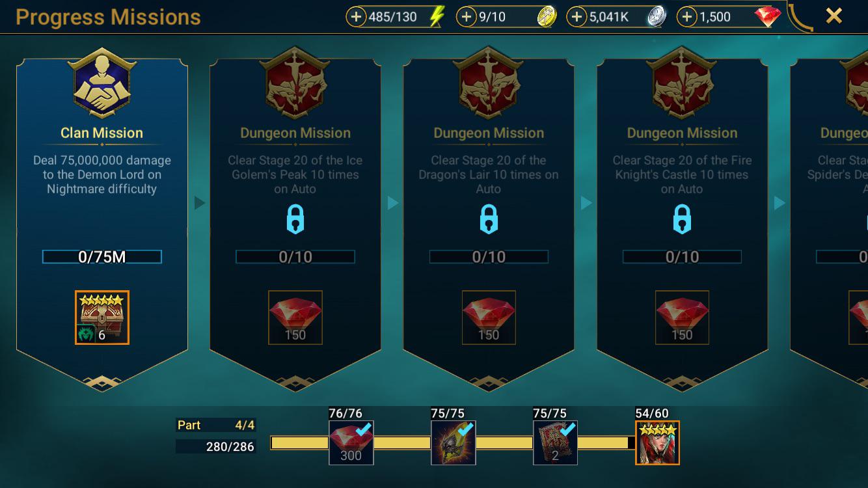
Task: Open the Dragon's Lair Dungeon Mission card
Action: point(489,220)
